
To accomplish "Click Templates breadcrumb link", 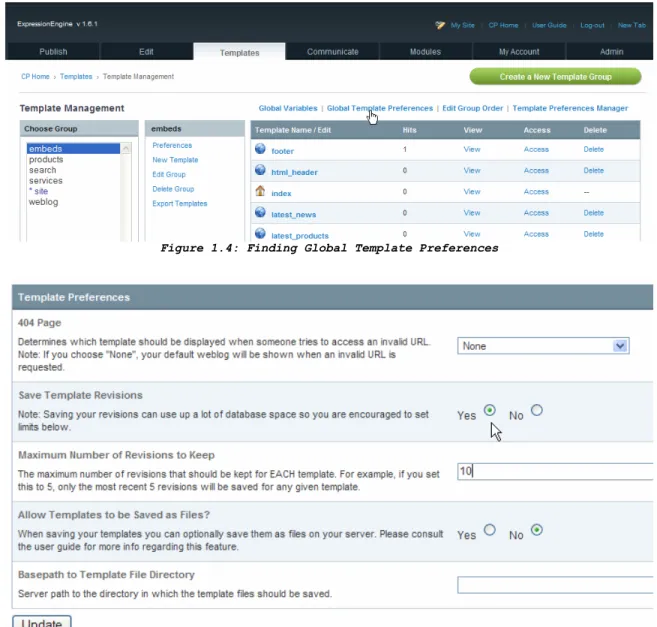I will [76, 76].
